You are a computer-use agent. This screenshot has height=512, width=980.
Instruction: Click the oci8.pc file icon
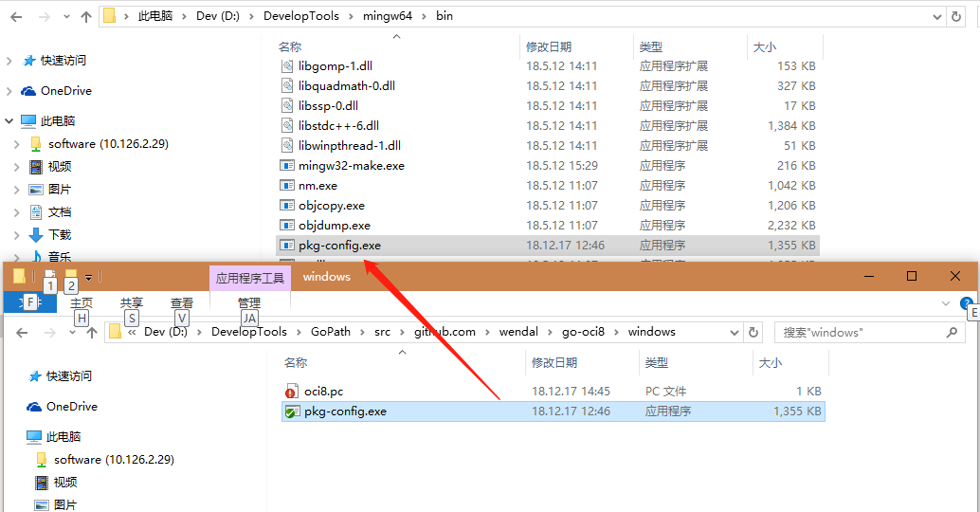click(292, 391)
